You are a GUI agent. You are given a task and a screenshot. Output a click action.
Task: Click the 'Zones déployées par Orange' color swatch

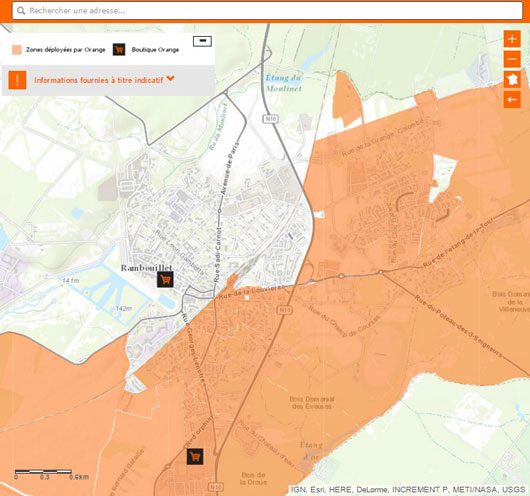(x=17, y=50)
